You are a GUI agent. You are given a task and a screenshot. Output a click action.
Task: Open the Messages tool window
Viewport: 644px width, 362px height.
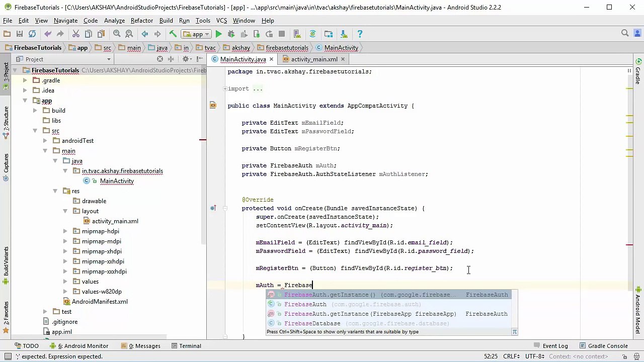click(140, 346)
